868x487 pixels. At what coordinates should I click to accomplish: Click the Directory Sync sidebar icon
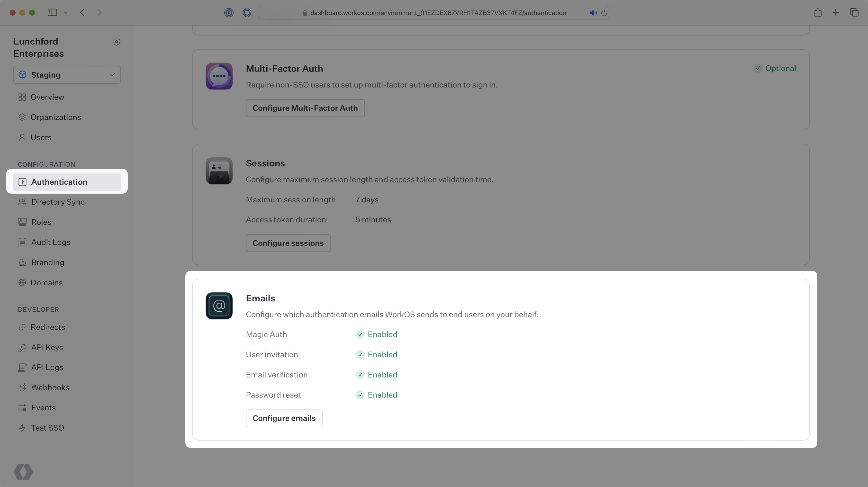pyautogui.click(x=22, y=202)
